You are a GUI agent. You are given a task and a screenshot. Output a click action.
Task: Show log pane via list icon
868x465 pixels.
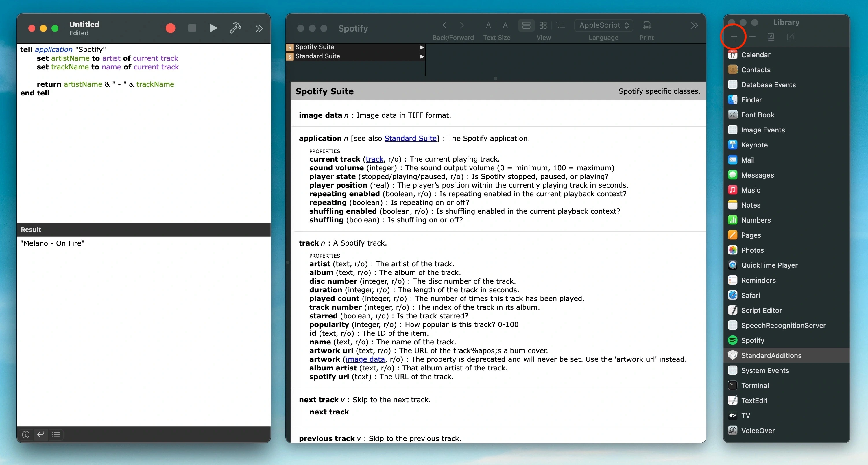coord(56,435)
